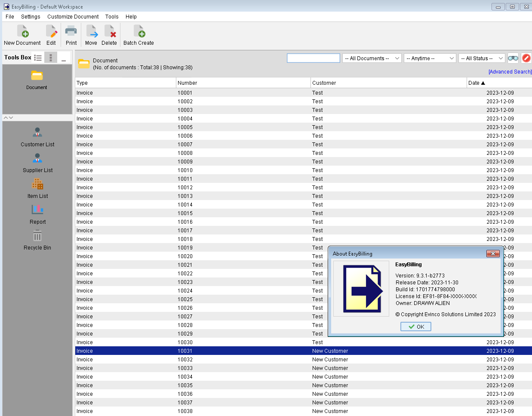Click the EasyBilling logo in About dialog

pos(362,289)
